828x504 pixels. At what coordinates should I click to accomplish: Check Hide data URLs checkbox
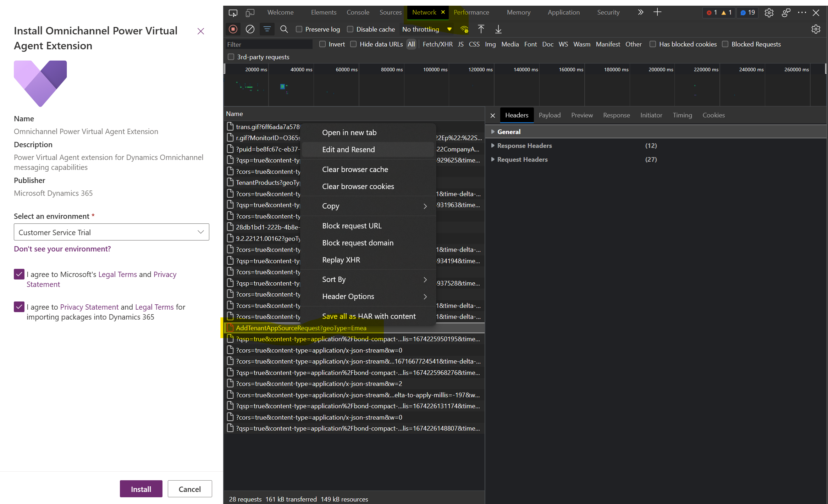click(353, 44)
